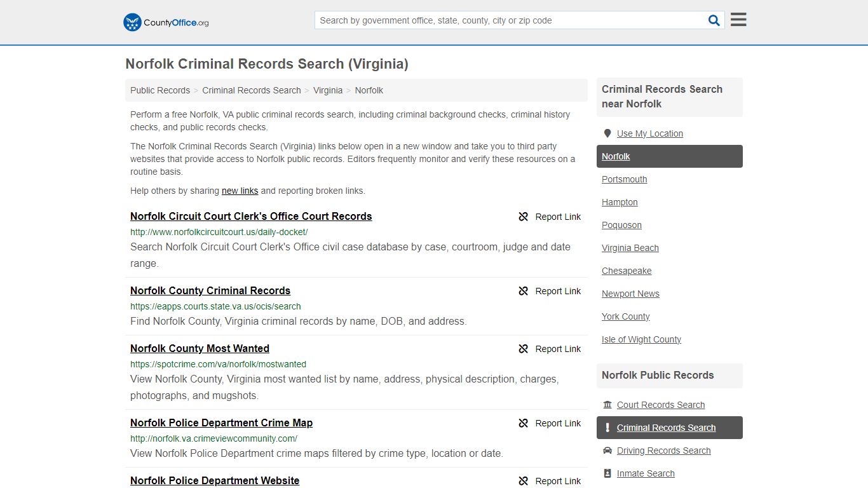Visit eapps.courts.state.va.us ocis search URL
This screenshot has height=488, width=868.
[215, 306]
